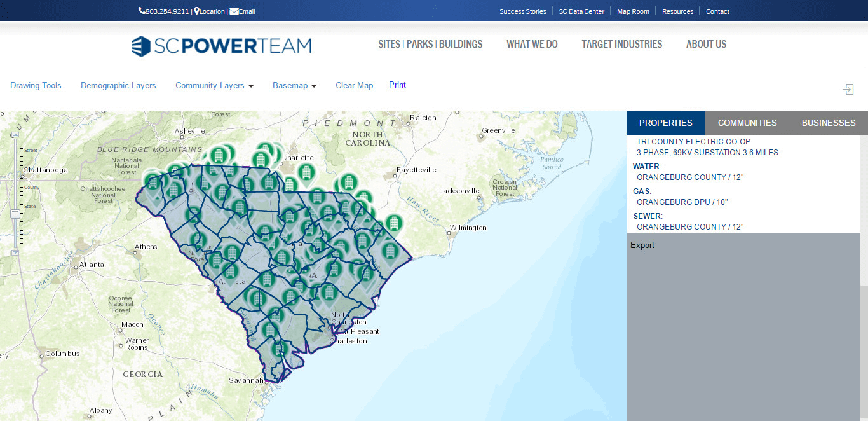
Task: Click the SEWER heading in the panel
Action: 648,216
